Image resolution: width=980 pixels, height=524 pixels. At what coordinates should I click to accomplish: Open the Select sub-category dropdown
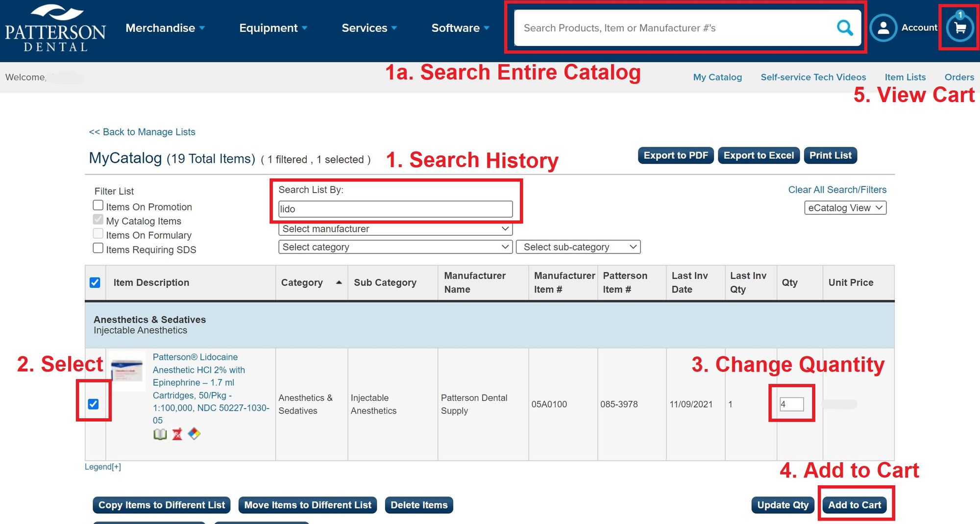coord(578,247)
